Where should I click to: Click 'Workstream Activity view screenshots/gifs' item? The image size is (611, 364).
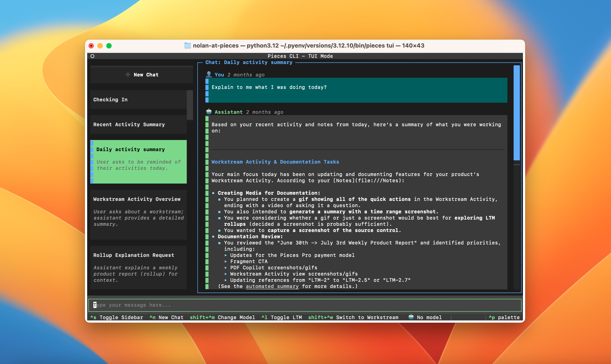(x=294, y=274)
